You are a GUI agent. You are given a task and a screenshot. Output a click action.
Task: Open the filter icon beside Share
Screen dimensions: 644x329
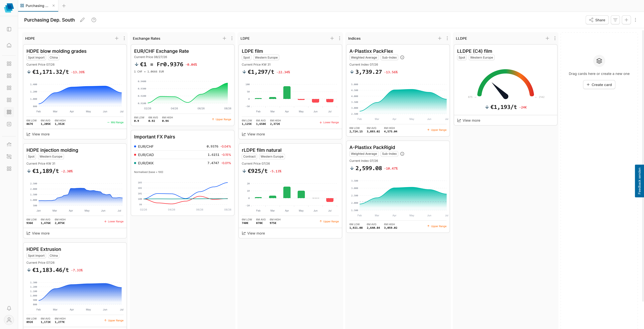click(x=615, y=20)
